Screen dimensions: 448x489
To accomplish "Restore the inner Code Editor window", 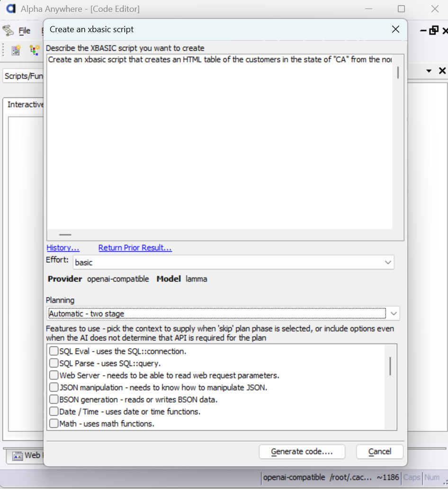I will (434, 30).
